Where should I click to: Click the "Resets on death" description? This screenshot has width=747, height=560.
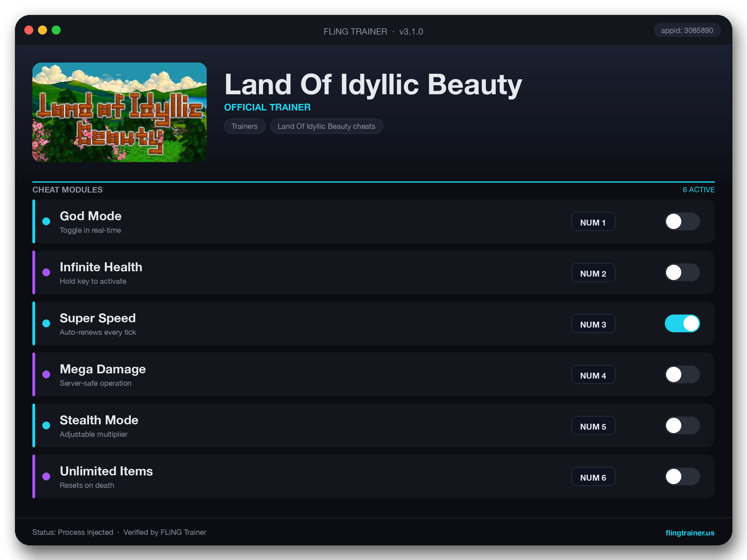(x=87, y=485)
